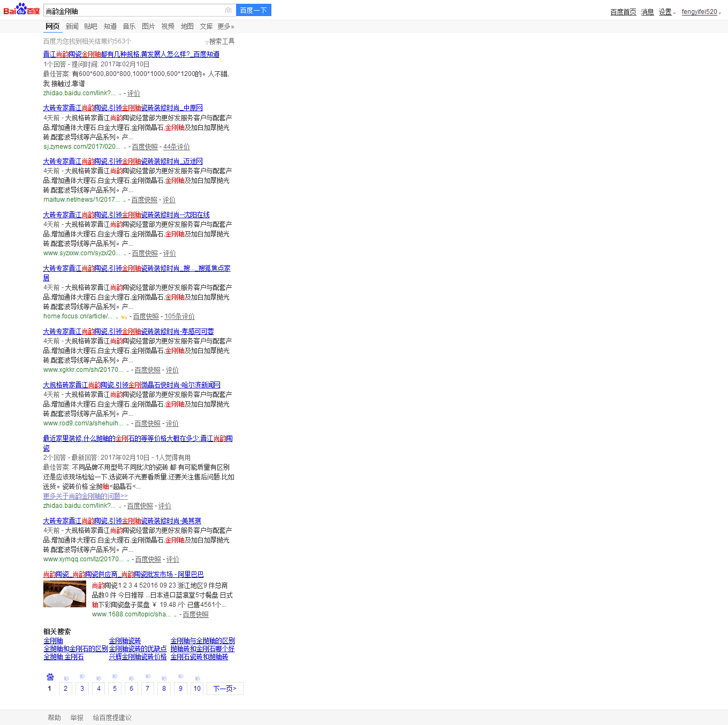
Task: Open 搜索工具 search tools
Action: (222, 41)
